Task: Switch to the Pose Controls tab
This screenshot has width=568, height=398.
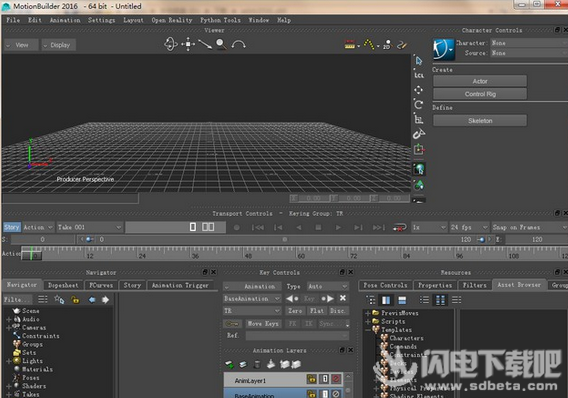Action: coord(385,285)
